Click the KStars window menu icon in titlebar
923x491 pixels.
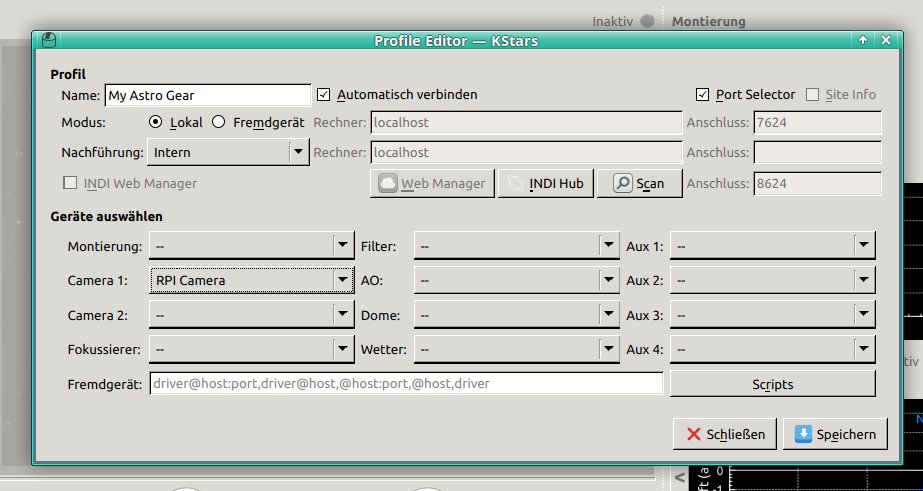tap(49, 40)
